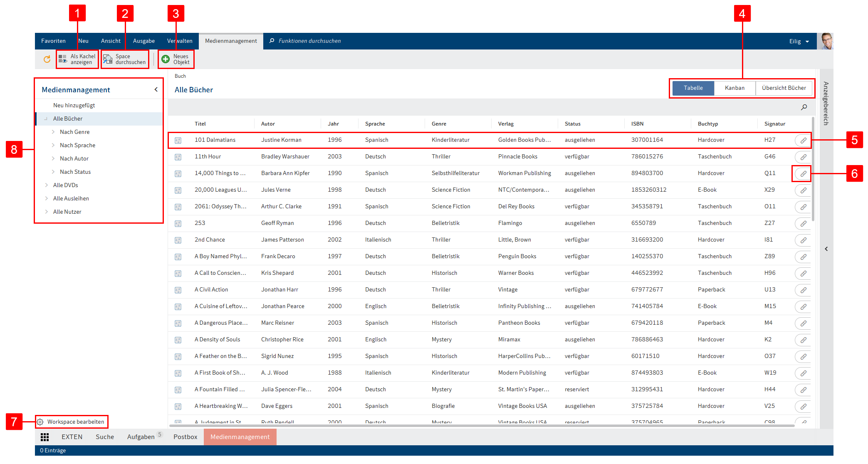Expand the Alle DVDs tree node
The height and width of the screenshot is (464, 868).
[47, 185]
